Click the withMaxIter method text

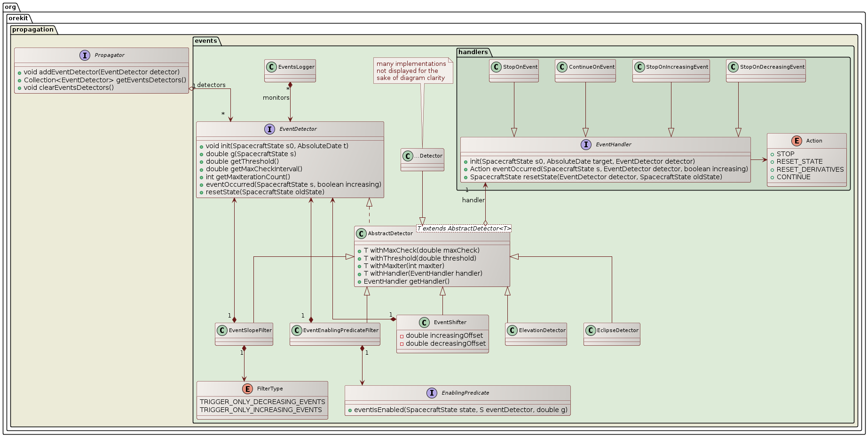click(x=404, y=266)
